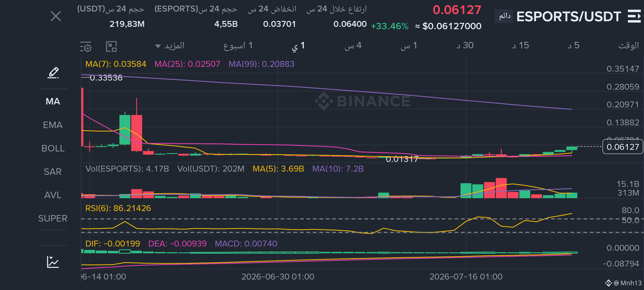The image size is (644, 290).
Task: Switch to the 4 س timeframe
Action: [x=353, y=46]
